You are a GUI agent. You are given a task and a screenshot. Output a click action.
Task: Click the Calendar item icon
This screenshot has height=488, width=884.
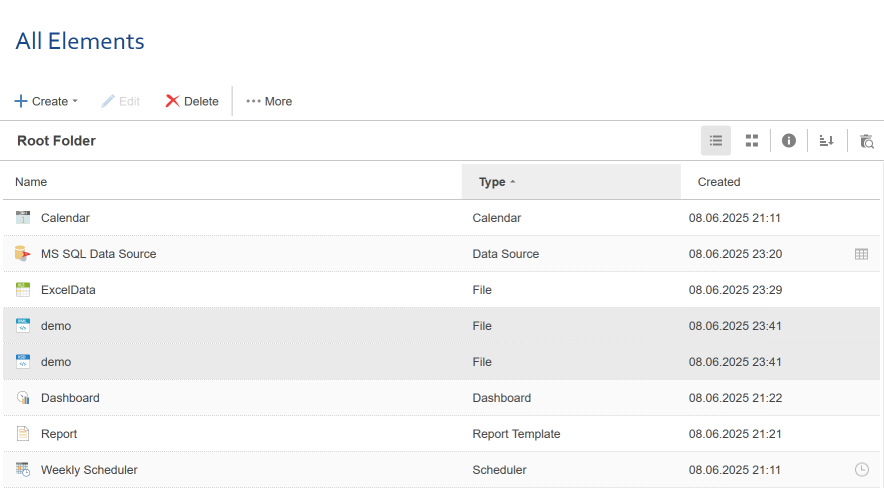(24, 218)
